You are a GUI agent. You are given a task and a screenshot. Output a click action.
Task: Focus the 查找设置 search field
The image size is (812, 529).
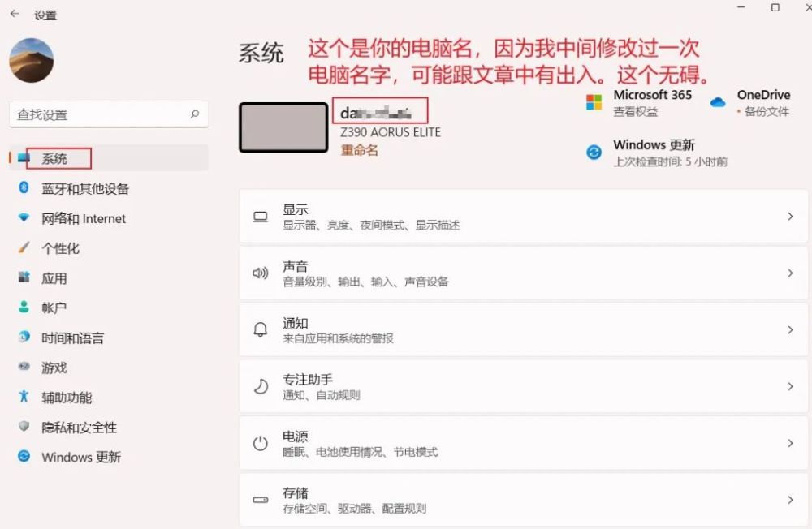pyautogui.click(x=109, y=114)
